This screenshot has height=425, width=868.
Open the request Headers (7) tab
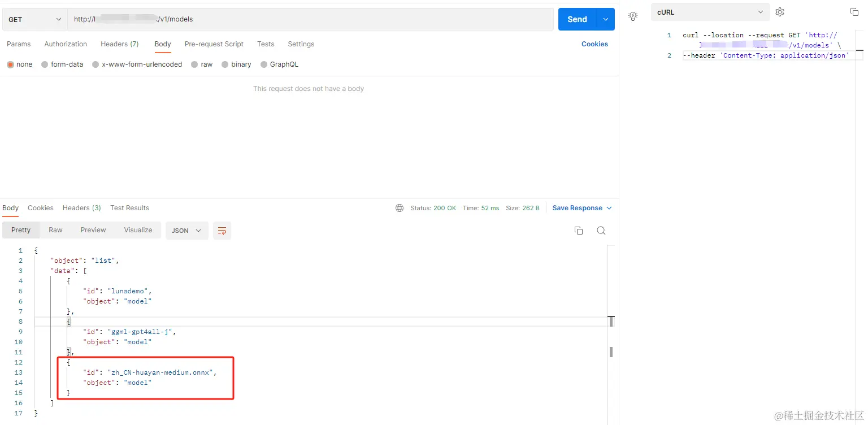point(120,44)
